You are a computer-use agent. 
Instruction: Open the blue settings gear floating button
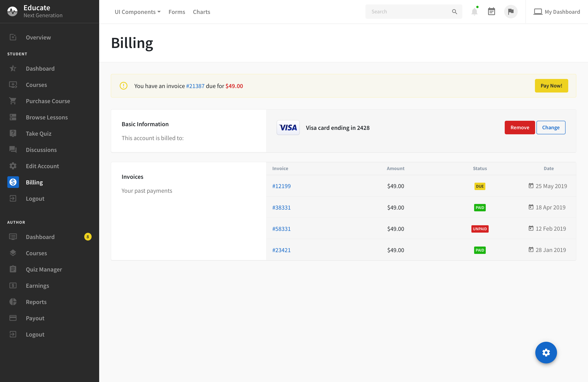pyautogui.click(x=546, y=352)
